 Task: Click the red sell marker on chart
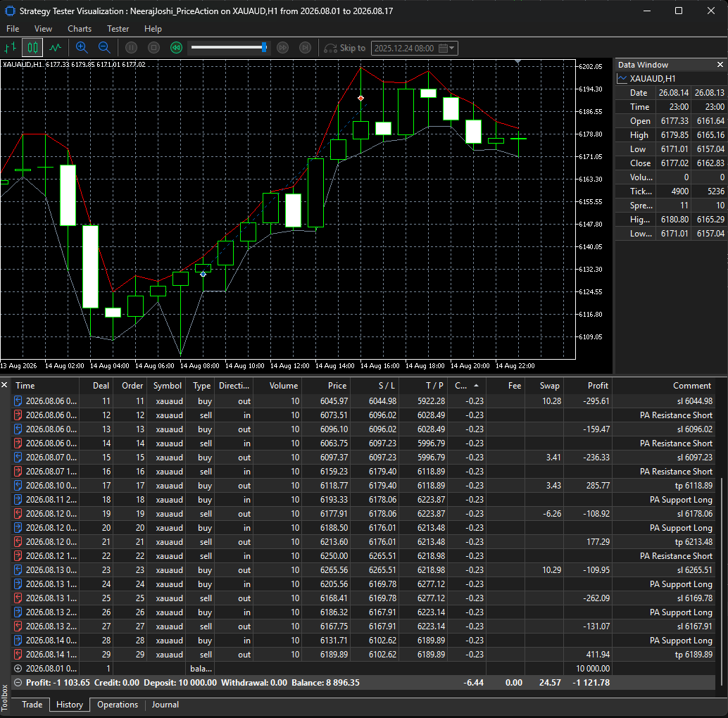pyautogui.click(x=360, y=98)
